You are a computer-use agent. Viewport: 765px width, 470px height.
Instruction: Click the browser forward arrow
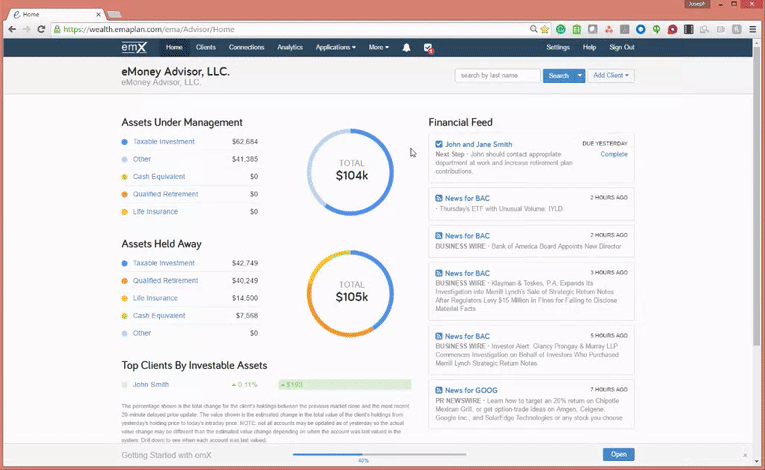click(x=26, y=29)
